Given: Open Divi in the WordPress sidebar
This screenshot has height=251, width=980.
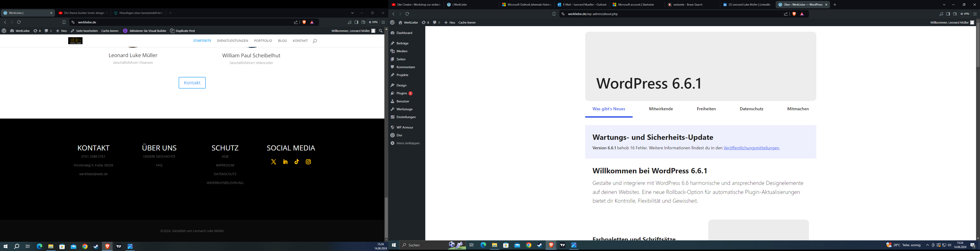Looking at the screenshot, I should 399,135.
